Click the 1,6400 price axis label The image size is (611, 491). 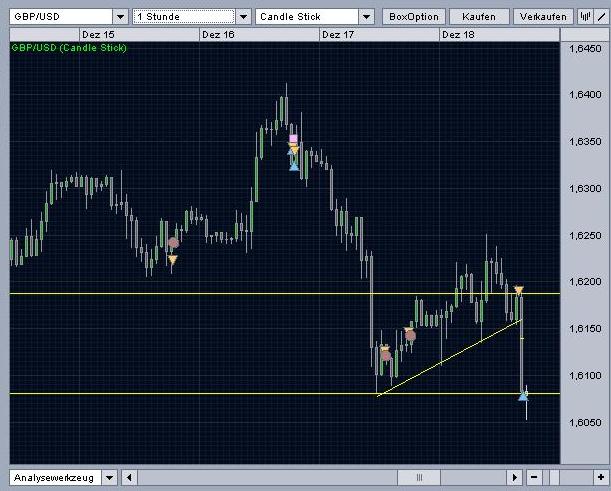pos(585,94)
